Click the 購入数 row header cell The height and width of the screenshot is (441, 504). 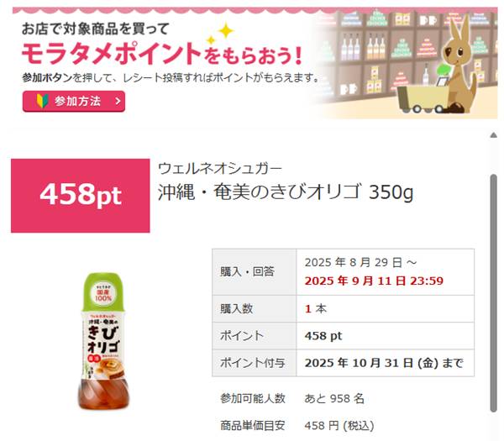(255, 308)
